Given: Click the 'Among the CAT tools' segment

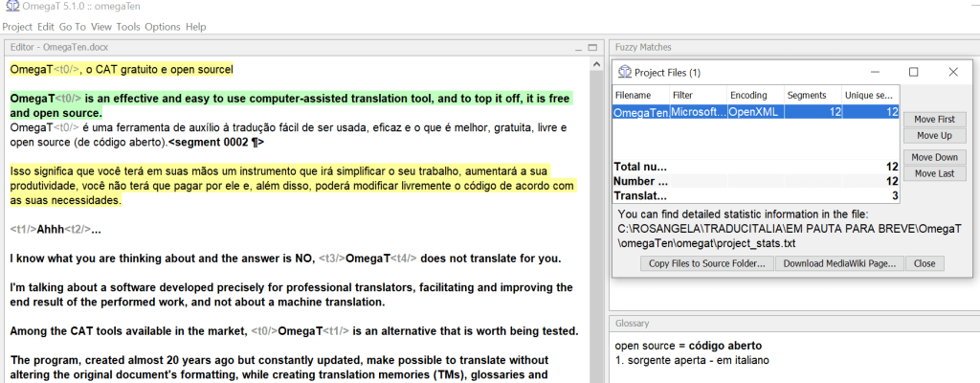Looking at the screenshot, I should tap(294, 330).
